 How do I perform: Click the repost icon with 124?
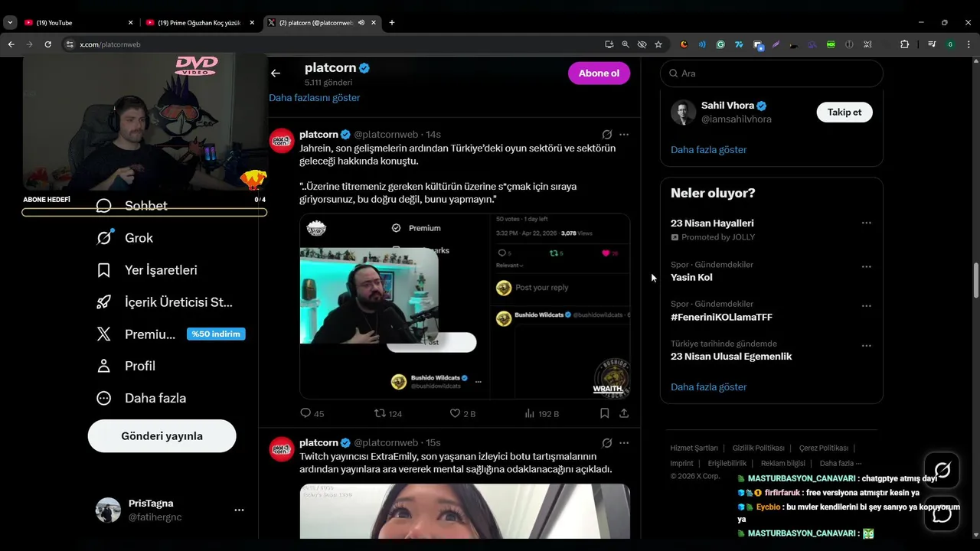tap(380, 413)
